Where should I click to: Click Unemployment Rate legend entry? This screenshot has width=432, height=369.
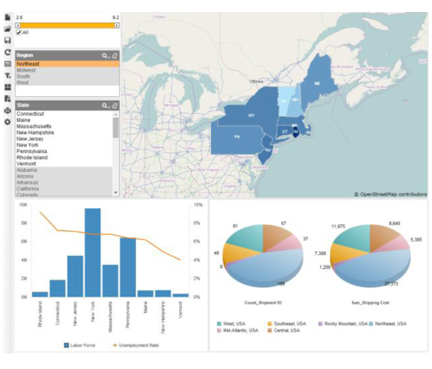click(136, 345)
